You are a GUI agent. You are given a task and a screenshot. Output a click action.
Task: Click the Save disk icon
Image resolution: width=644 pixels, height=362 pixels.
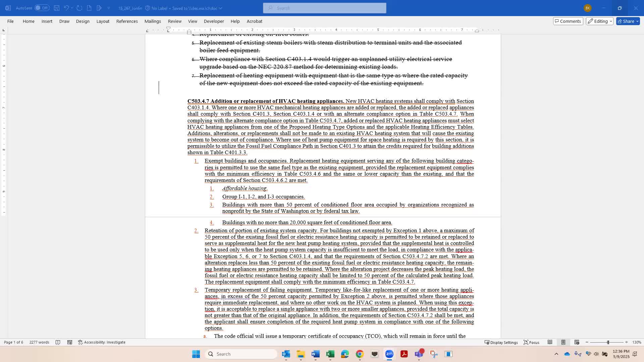click(57, 8)
